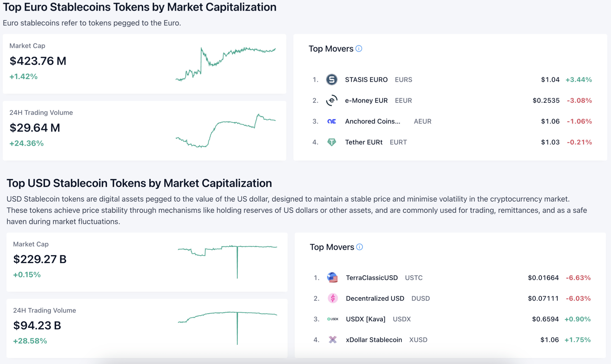
Task: Open the e-Money EUR token name
Action: [x=366, y=101]
